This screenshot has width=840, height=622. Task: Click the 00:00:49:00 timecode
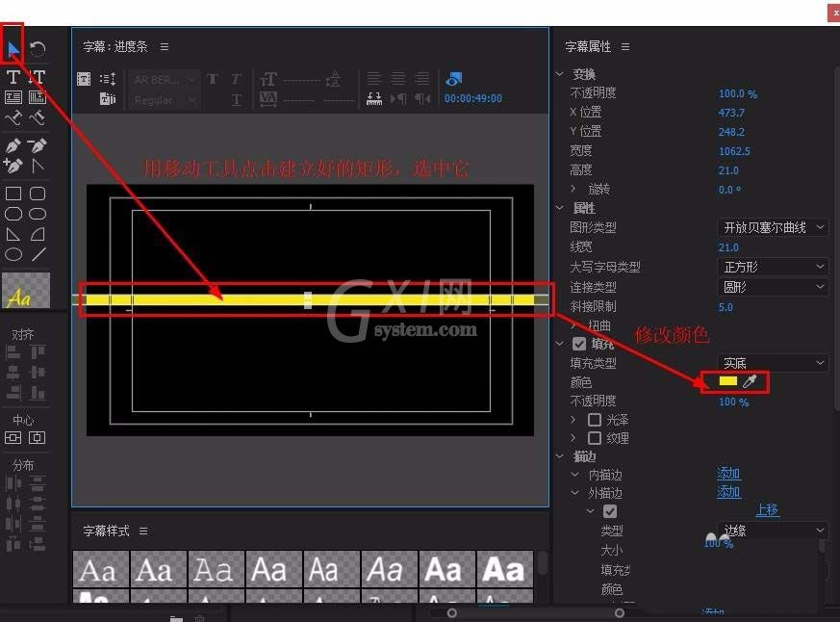point(473,98)
